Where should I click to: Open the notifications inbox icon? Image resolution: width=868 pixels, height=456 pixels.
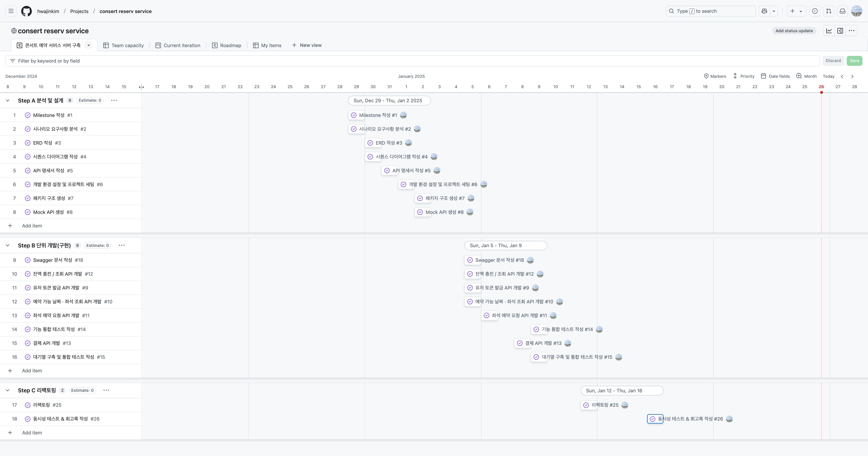coord(842,11)
